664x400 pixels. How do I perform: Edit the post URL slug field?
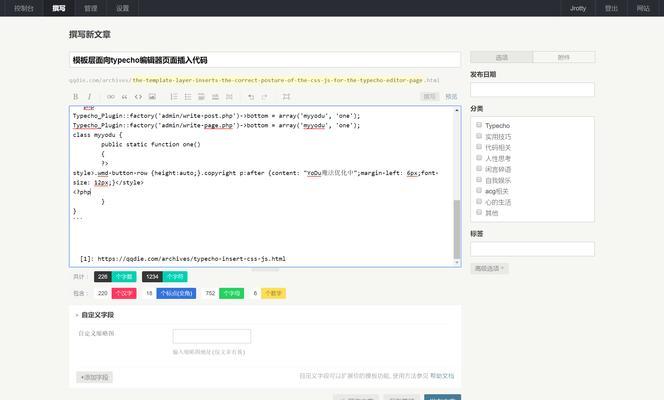(277, 80)
